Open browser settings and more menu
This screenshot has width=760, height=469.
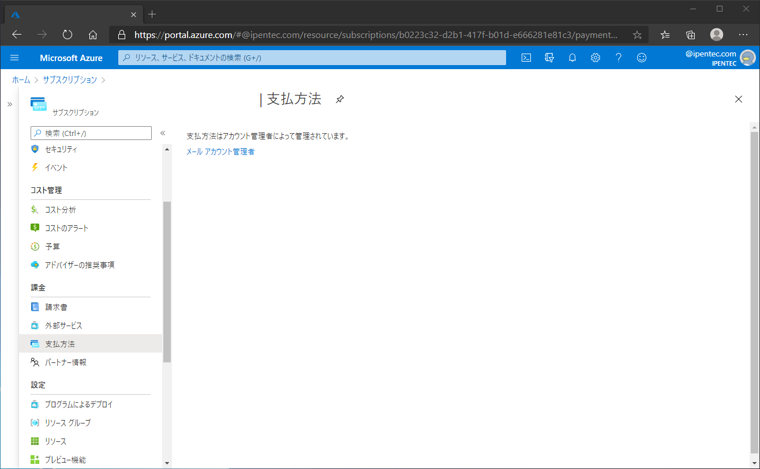coord(743,35)
